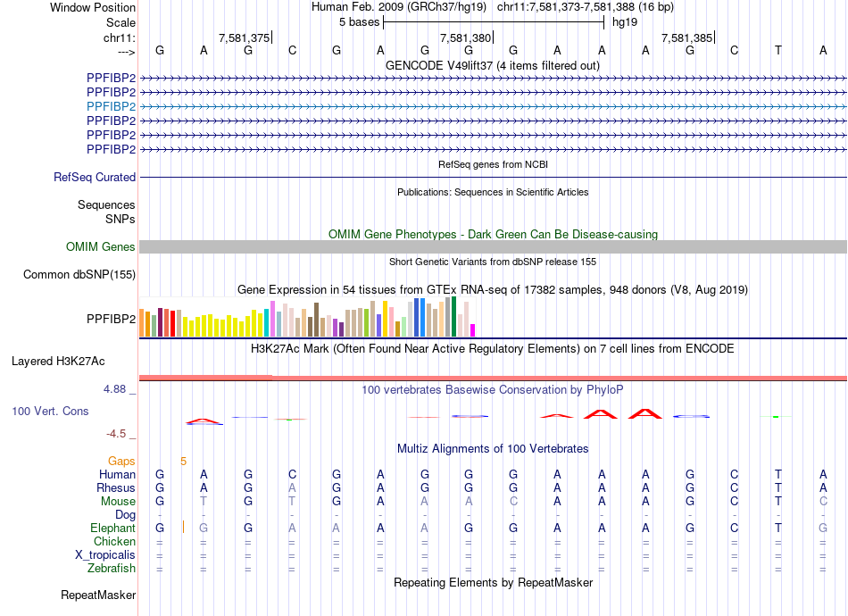
Task: Click the X_tropicalis species label
Action: click(x=105, y=555)
